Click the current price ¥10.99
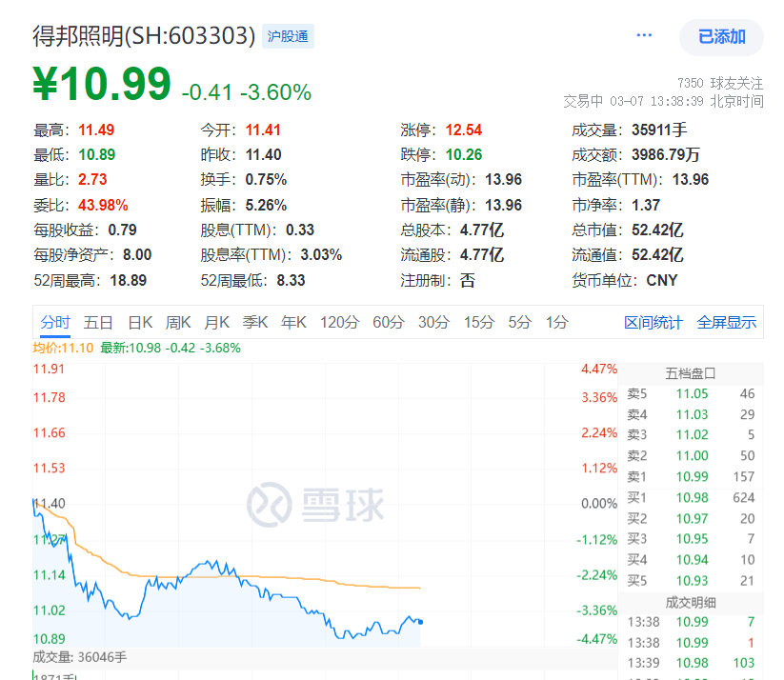The height and width of the screenshot is (680, 784). click(102, 84)
